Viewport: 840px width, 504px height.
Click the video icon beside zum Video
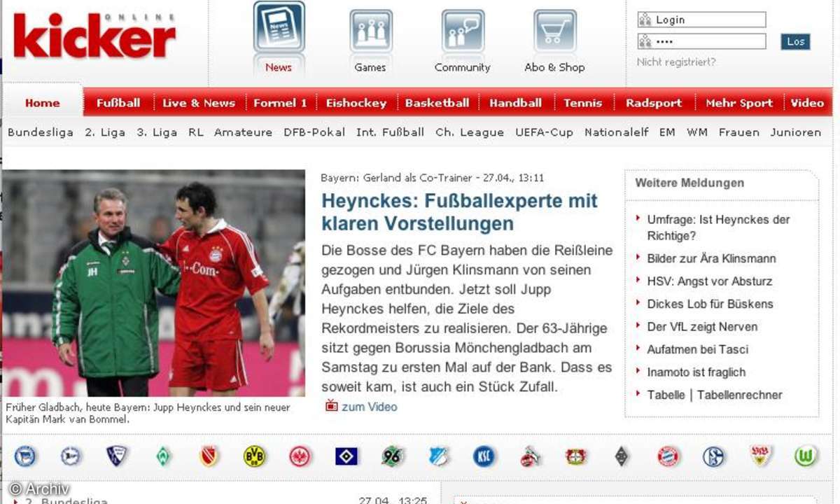pos(332,405)
